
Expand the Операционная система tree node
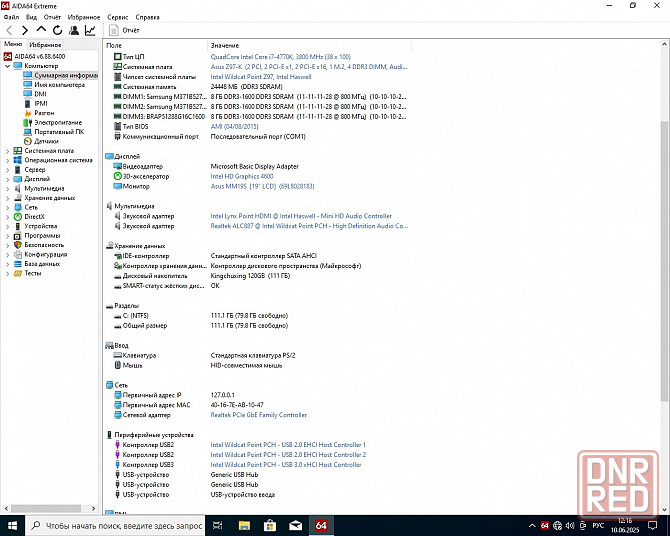click(x=7, y=160)
